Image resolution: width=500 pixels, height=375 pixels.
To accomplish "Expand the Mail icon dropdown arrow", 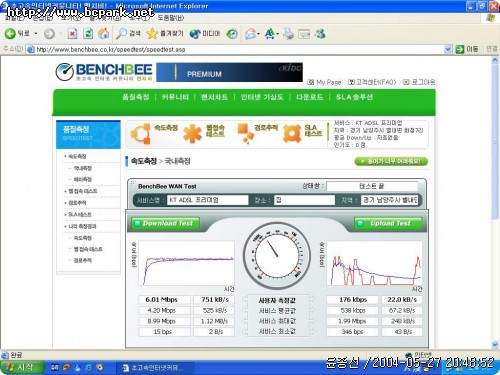I will pyautogui.click(x=258, y=34).
